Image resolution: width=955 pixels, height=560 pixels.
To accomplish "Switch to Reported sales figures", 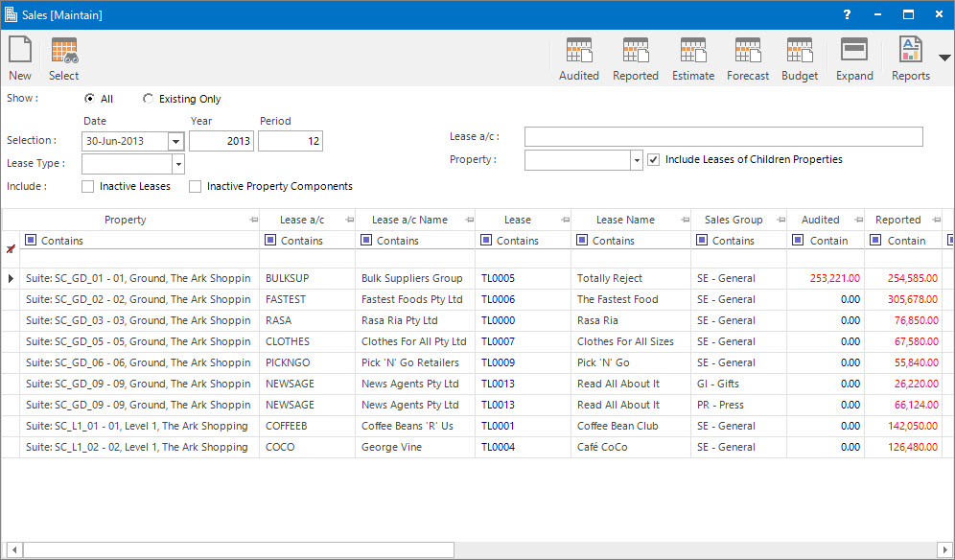I will coord(636,58).
